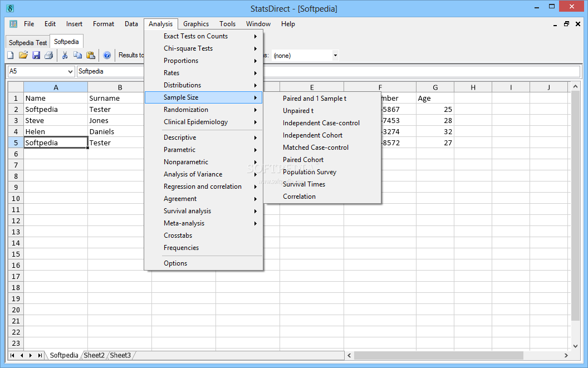The height and width of the screenshot is (368, 588).
Task: Open the Tools menu
Action: pos(227,23)
